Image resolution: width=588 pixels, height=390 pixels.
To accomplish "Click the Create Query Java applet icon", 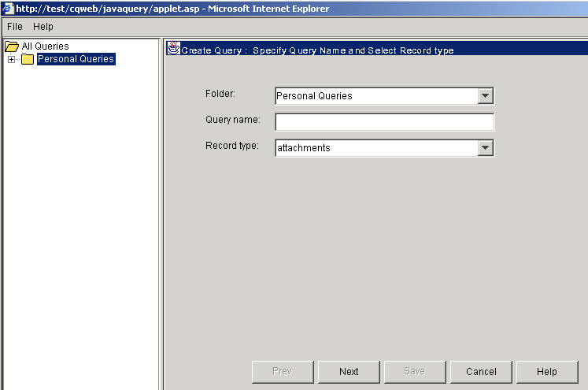I will point(174,48).
